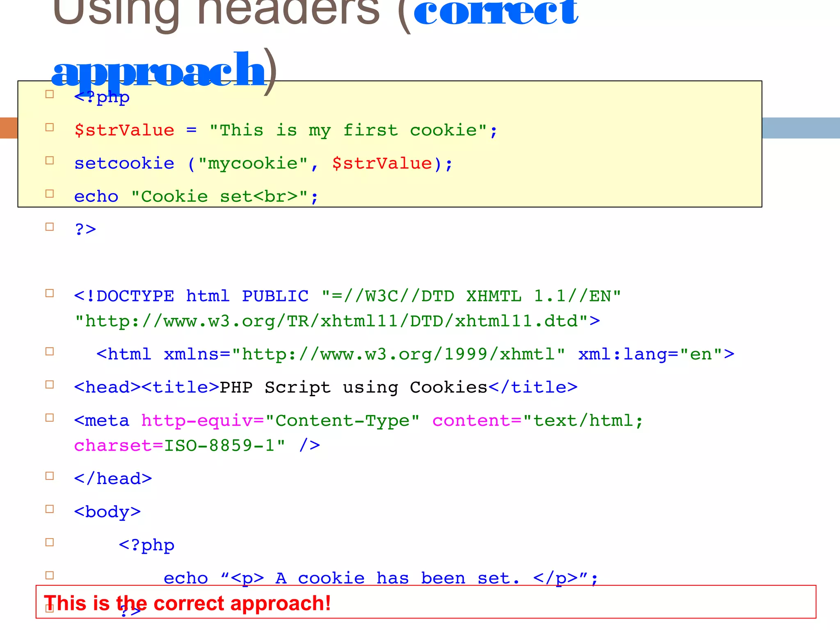Click the '</head>' line

(113, 479)
